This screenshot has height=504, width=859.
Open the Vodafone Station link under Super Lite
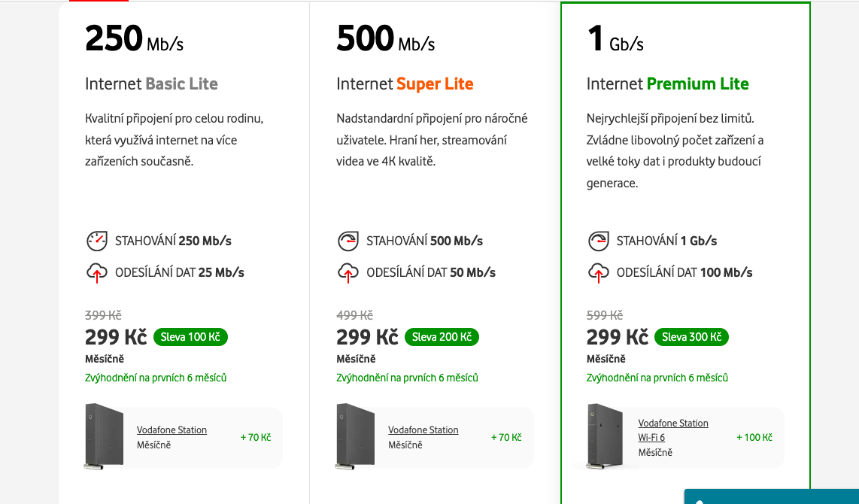pyautogui.click(x=423, y=430)
